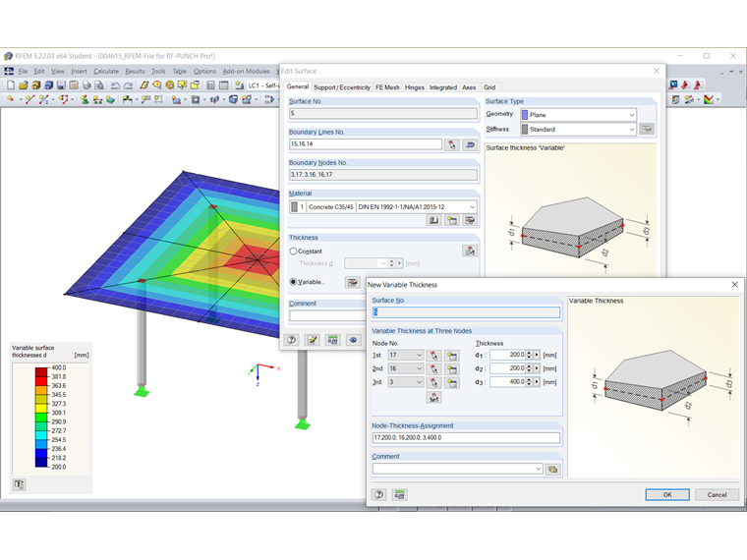Open the 1st node number dropdown
Viewport: 747px width, 560px height.
(x=419, y=356)
